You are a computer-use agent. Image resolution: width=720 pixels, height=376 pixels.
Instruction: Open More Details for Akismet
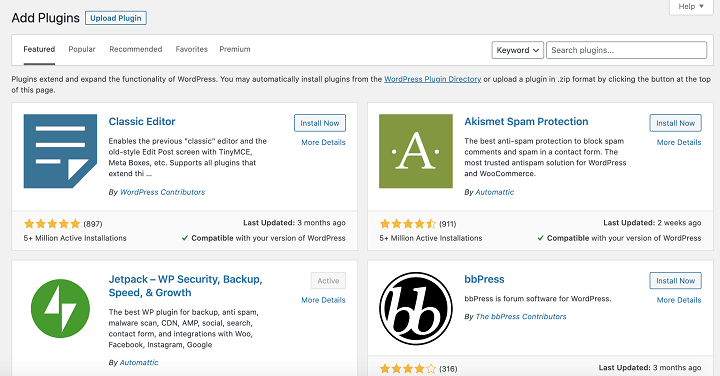[679, 142]
